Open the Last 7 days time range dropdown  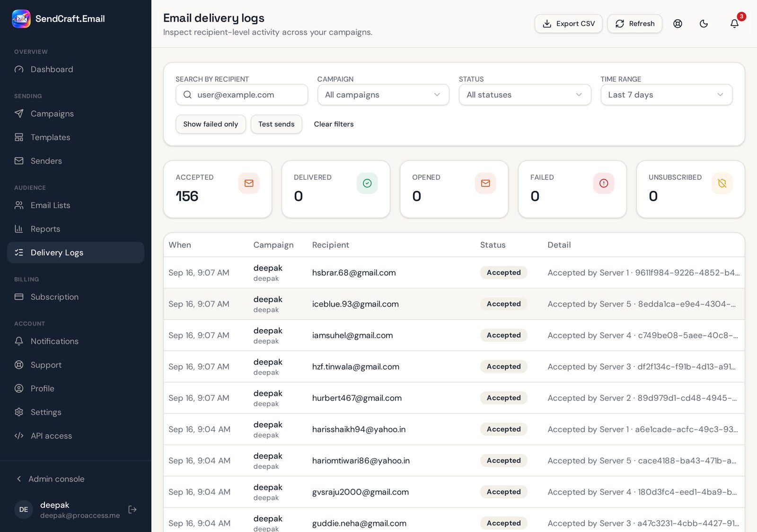pos(667,95)
